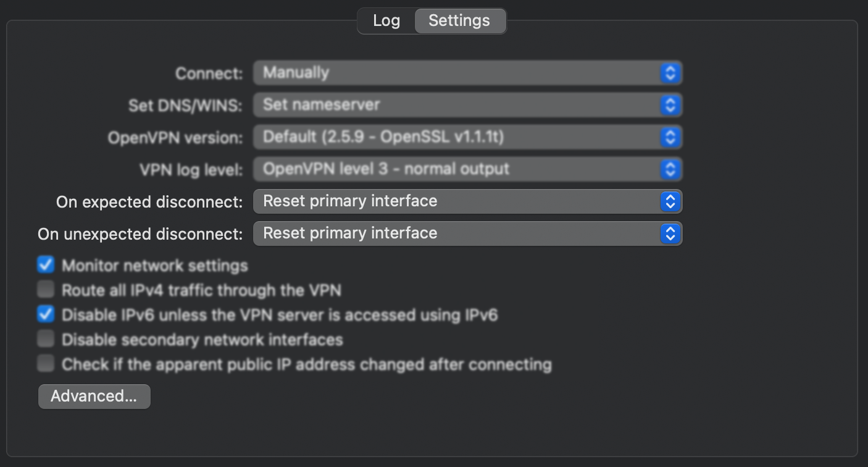Click the blue arrows icon for OpenVPN version
Screen dimensions: 868x467
[x=670, y=137]
